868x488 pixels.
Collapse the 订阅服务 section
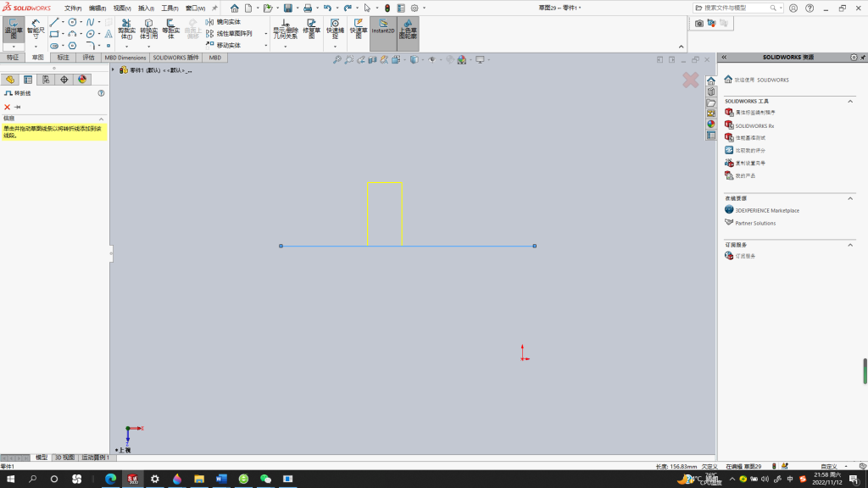click(850, 245)
